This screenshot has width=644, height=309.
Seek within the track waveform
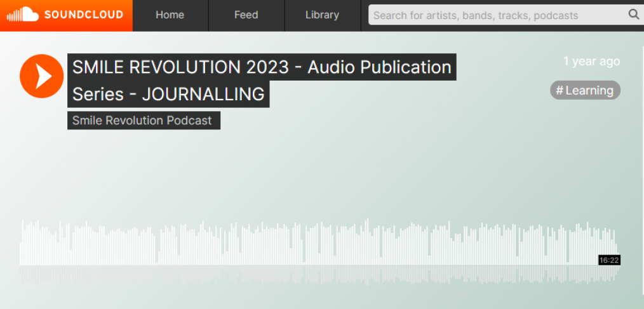(x=319, y=251)
